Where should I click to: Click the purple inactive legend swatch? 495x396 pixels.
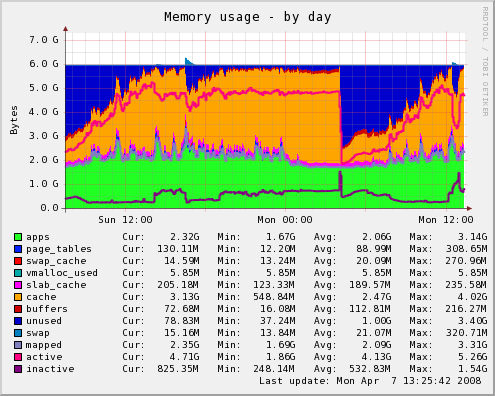click(18, 369)
